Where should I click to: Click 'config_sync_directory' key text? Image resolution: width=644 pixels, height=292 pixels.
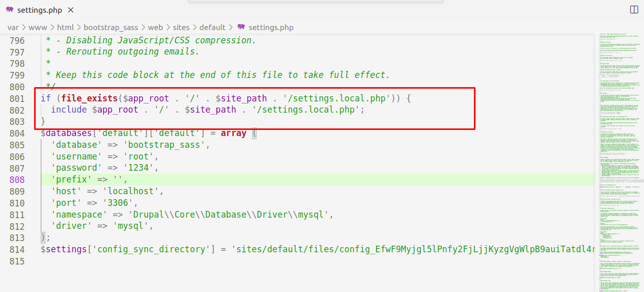click(x=151, y=249)
